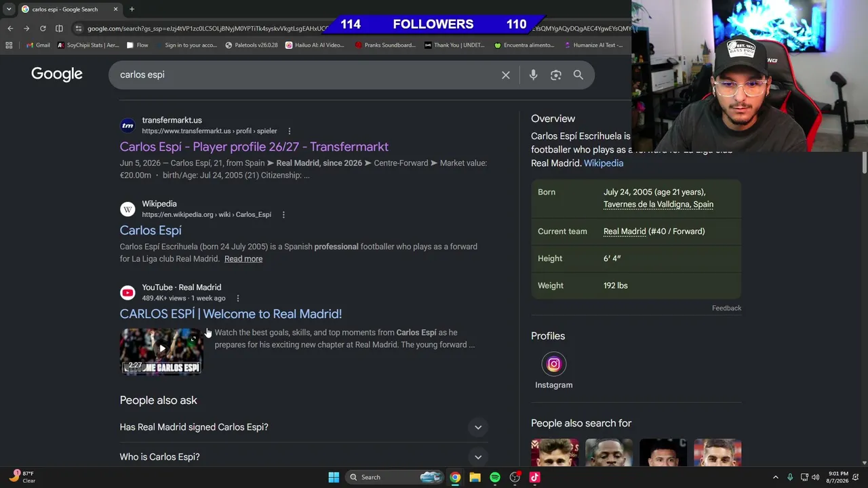Clear the search query with the X

[506, 75]
